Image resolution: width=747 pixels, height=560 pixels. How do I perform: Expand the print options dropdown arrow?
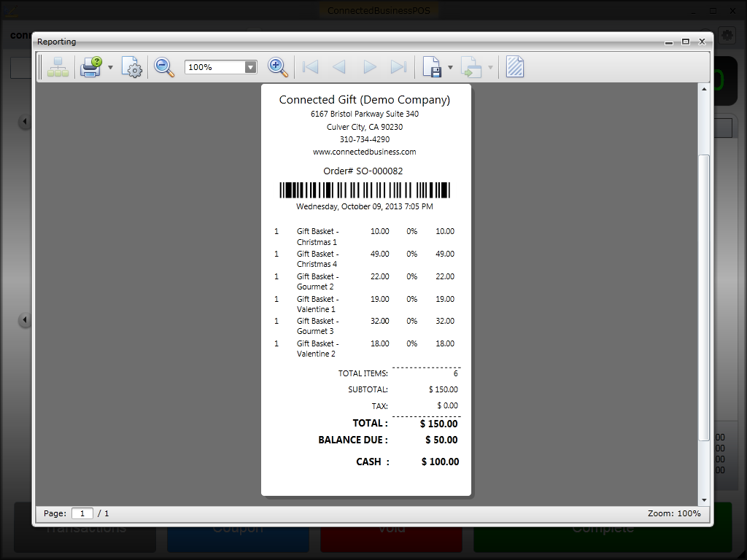point(111,68)
